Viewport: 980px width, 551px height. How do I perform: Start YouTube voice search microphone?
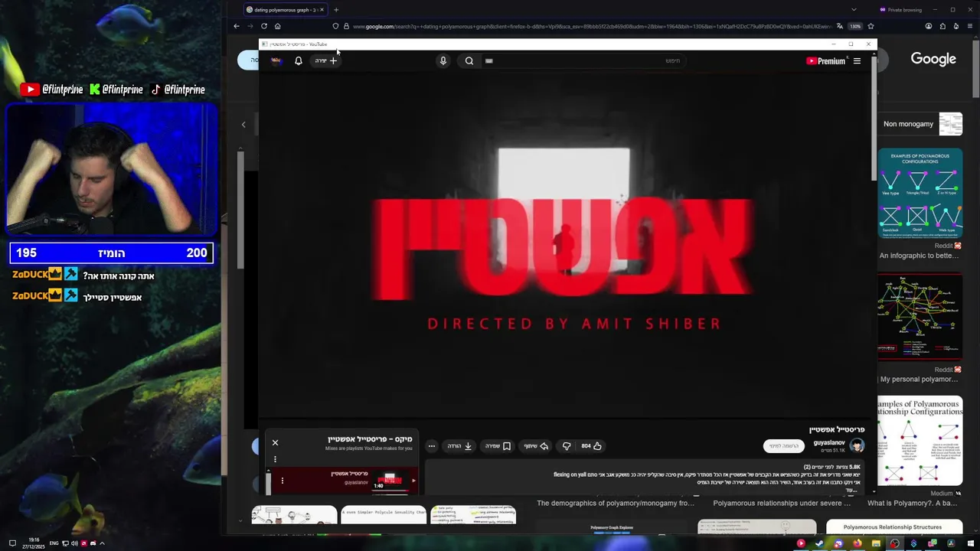443,61
